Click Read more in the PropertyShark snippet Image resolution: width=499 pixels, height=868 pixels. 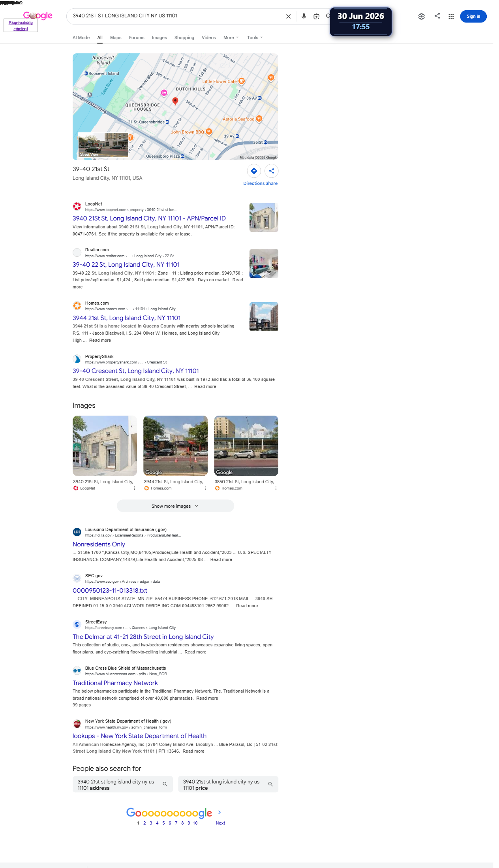click(x=205, y=386)
